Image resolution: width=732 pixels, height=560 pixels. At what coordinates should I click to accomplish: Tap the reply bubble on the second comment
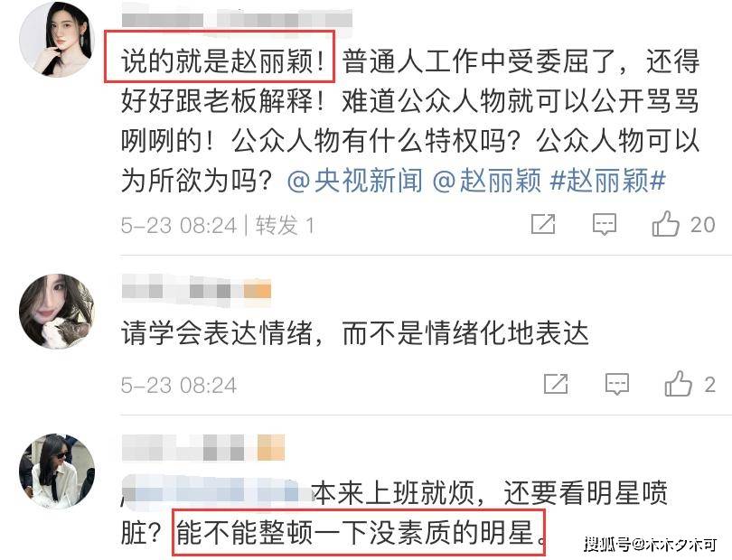click(x=616, y=385)
